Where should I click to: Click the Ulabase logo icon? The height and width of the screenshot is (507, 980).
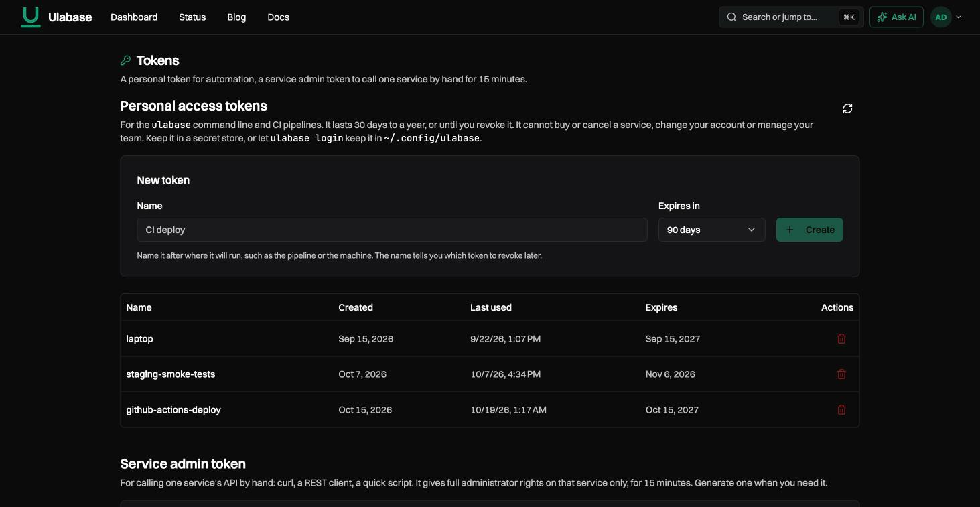(x=31, y=17)
